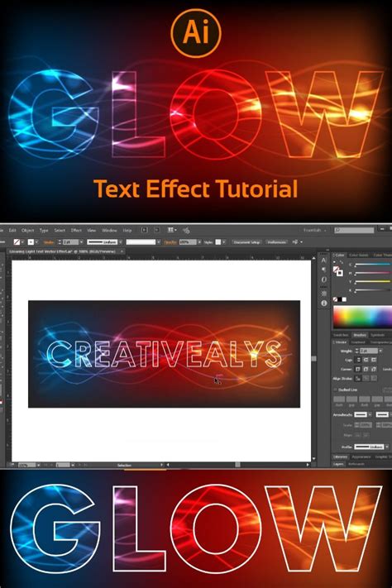Open the Select menu

coord(60,230)
